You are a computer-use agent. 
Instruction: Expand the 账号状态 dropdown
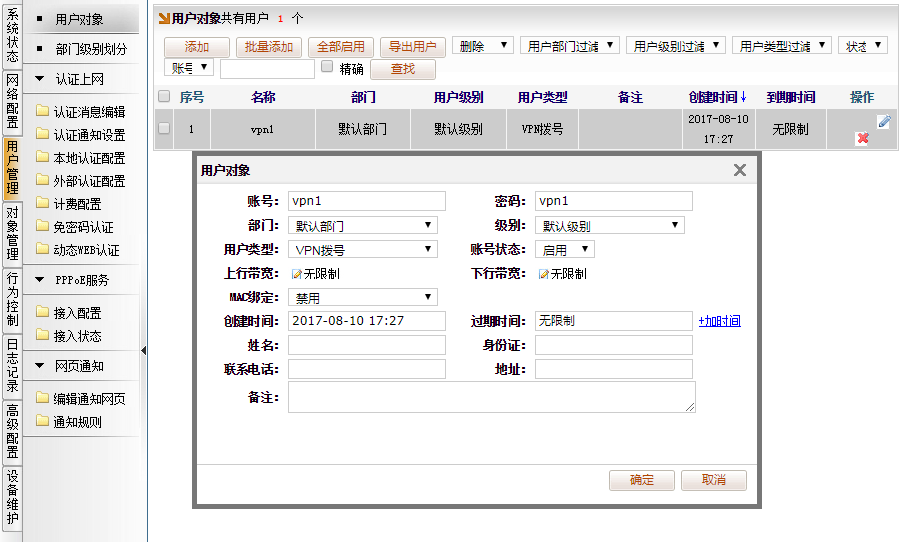click(564, 250)
